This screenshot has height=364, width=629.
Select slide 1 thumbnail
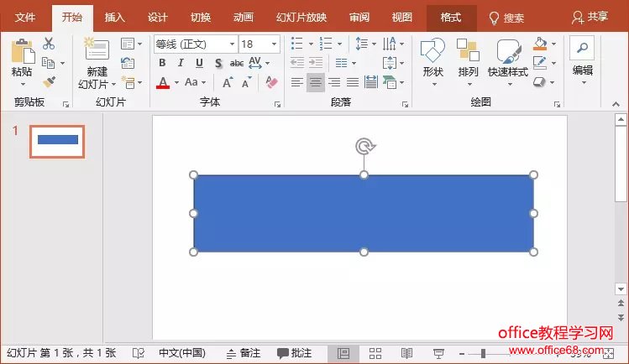pos(57,140)
